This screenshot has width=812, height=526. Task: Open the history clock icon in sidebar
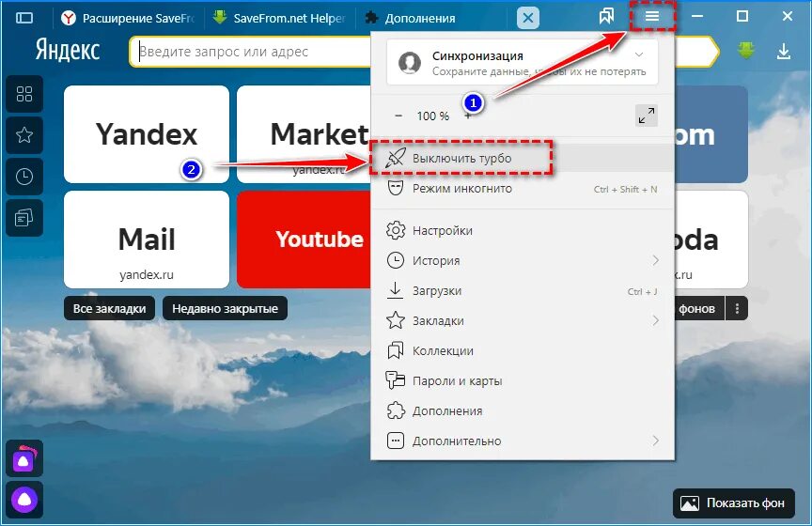tap(24, 177)
